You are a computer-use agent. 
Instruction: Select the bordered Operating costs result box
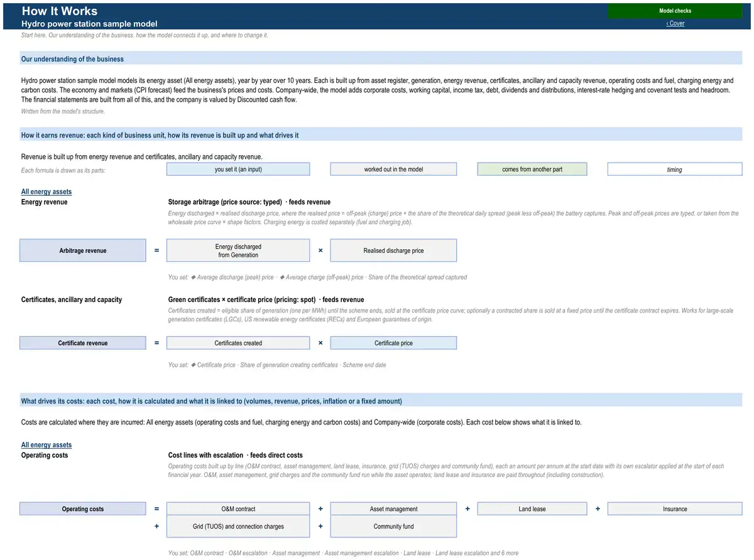pyautogui.click(x=83, y=509)
